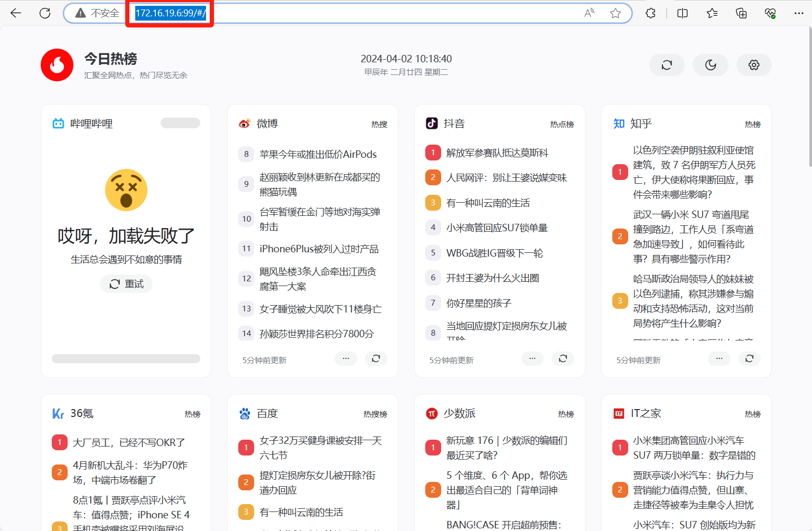Click the browser back arrow
This screenshot has width=812, height=531.
16,13
